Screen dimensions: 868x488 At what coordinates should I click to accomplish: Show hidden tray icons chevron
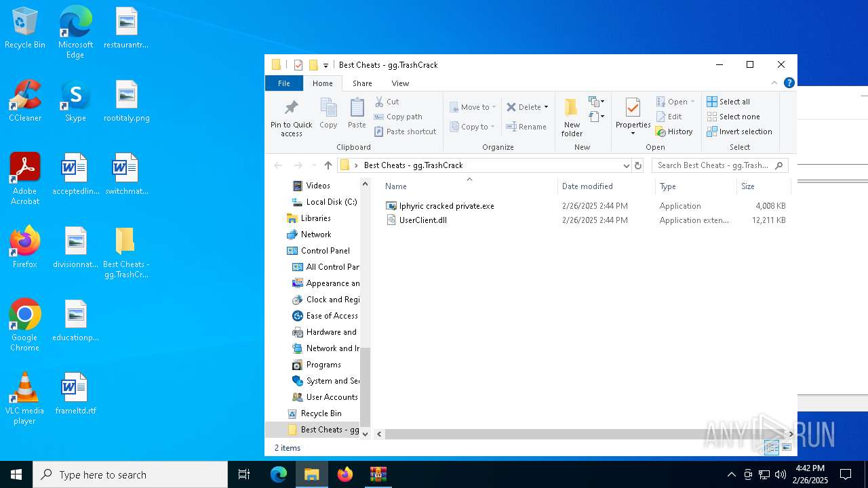[731, 474]
